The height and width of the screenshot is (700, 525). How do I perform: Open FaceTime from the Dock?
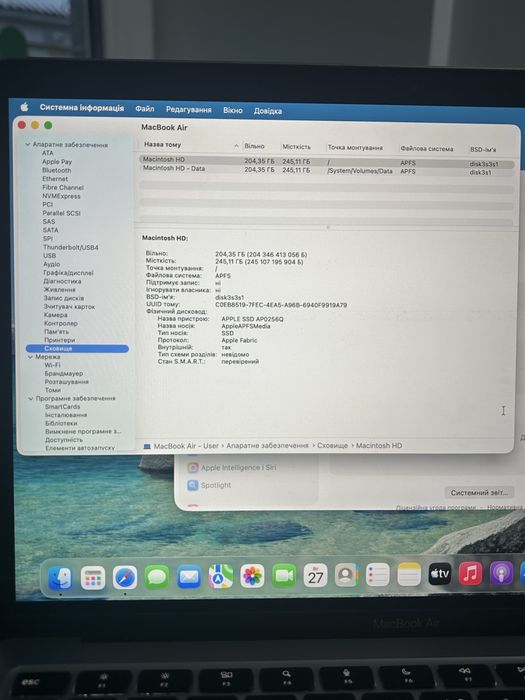coord(284,575)
